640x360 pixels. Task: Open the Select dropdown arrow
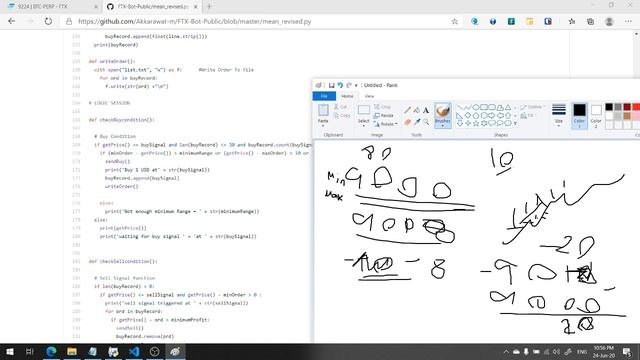(363, 126)
